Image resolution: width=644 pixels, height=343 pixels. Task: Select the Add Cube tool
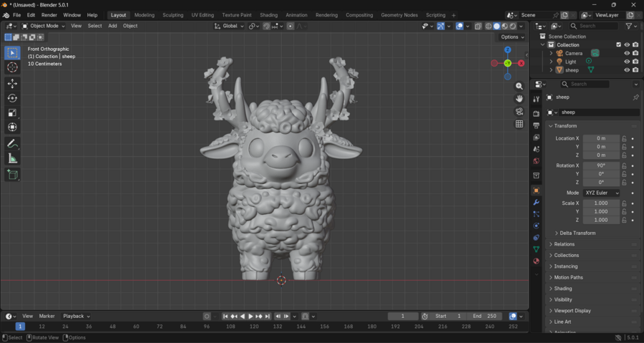coord(12,175)
